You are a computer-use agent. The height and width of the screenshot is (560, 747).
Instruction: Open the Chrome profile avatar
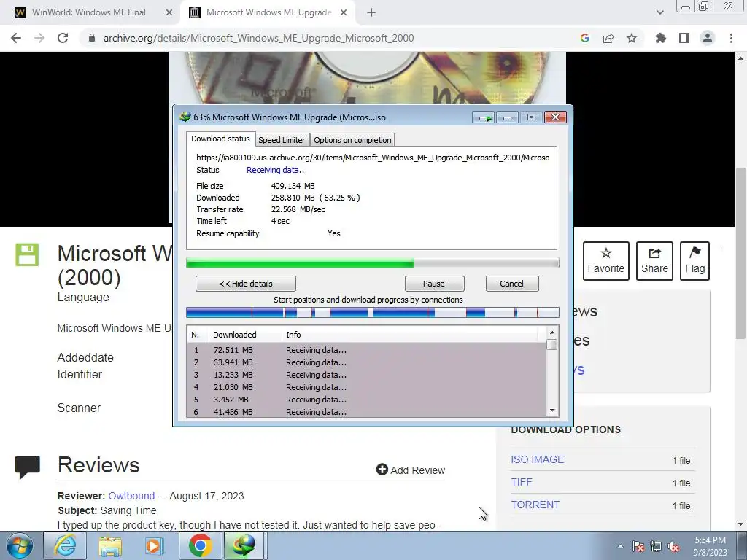[708, 38]
